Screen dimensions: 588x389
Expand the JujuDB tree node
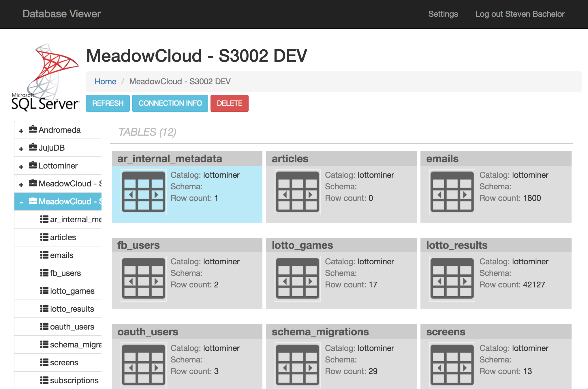(21, 149)
